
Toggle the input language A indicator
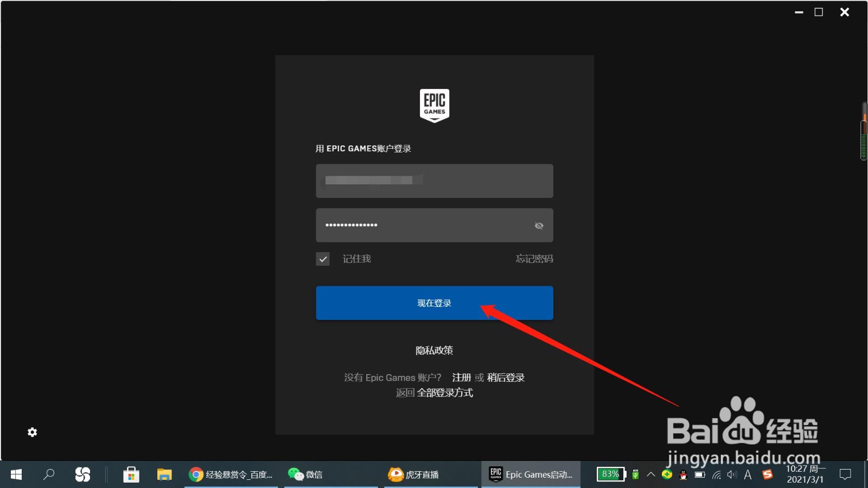(x=748, y=475)
